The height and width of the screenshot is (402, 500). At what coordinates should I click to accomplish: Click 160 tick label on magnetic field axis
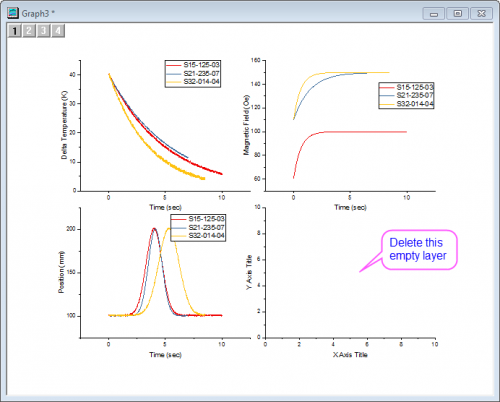(256, 60)
